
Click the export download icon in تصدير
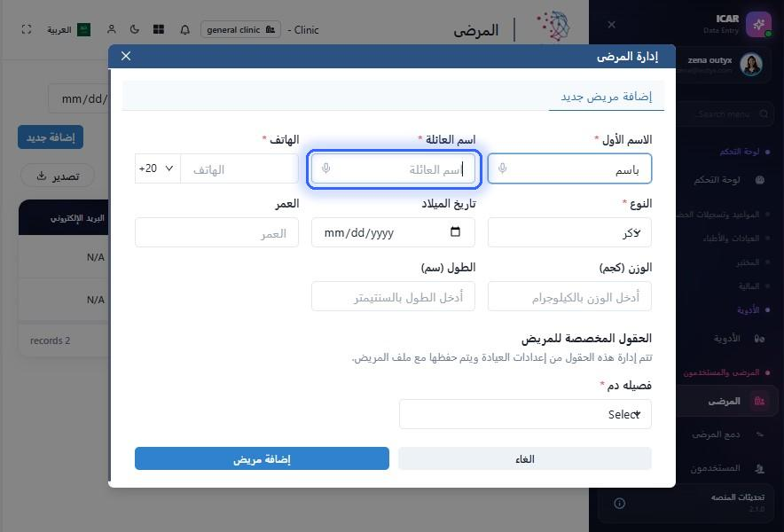42,176
